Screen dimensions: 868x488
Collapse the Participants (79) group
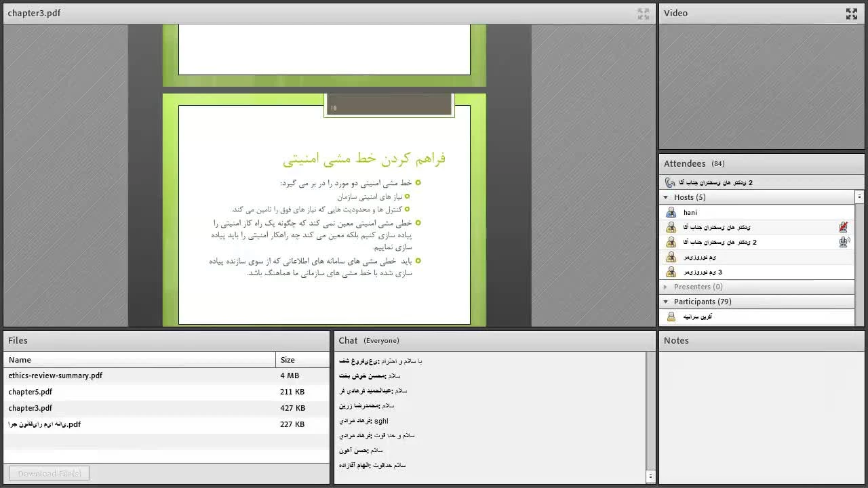(666, 302)
